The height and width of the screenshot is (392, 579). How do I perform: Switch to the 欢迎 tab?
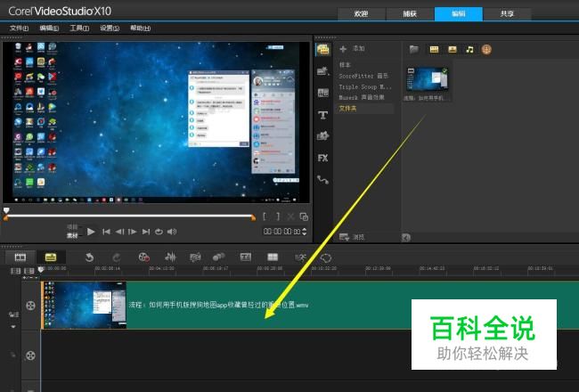tap(361, 13)
